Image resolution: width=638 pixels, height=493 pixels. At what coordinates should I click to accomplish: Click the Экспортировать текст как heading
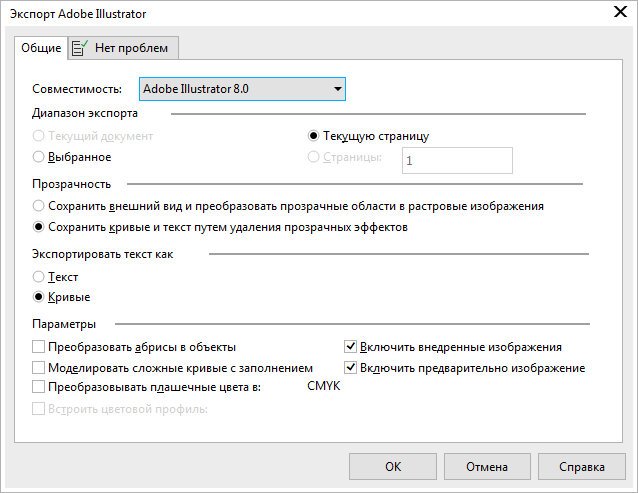pyautogui.click(x=103, y=254)
